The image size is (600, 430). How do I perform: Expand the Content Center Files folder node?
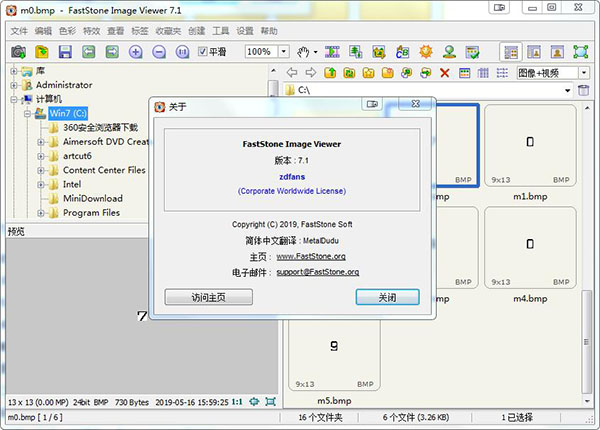click(x=41, y=171)
